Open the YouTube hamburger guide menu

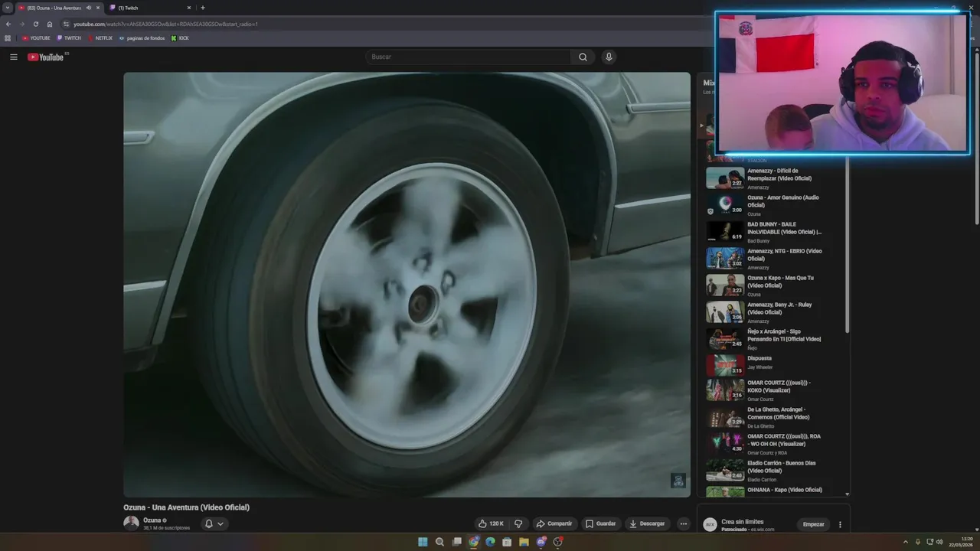click(x=13, y=57)
